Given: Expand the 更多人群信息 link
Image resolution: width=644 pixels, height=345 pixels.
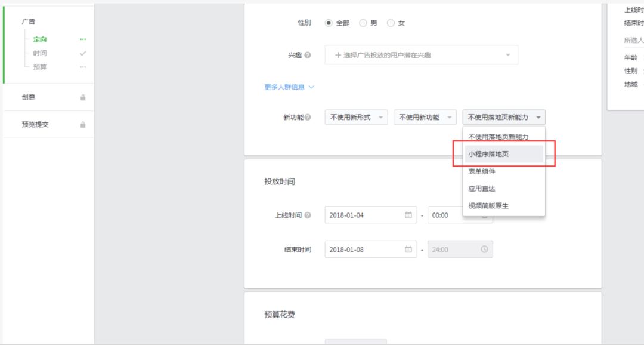Looking at the screenshot, I should tap(289, 87).
